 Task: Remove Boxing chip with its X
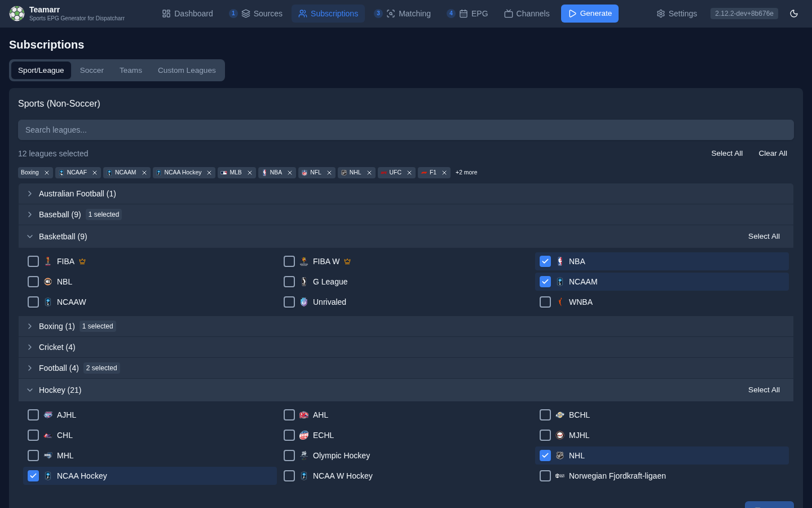point(47,173)
